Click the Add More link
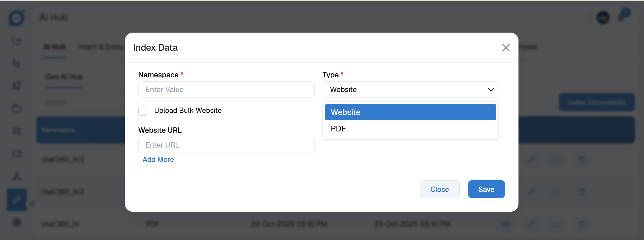This screenshot has width=644, height=240. tap(158, 160)
